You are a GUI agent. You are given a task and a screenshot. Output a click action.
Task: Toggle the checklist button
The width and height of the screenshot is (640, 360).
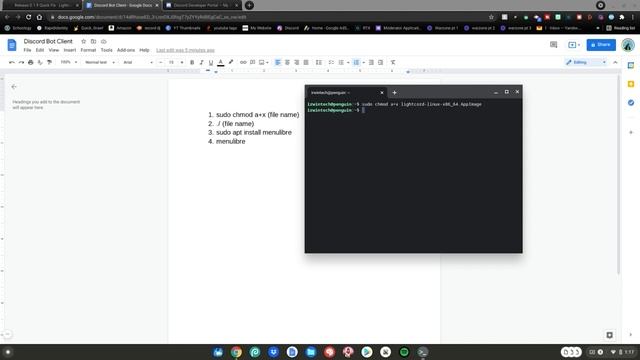(x=331, y=62)
